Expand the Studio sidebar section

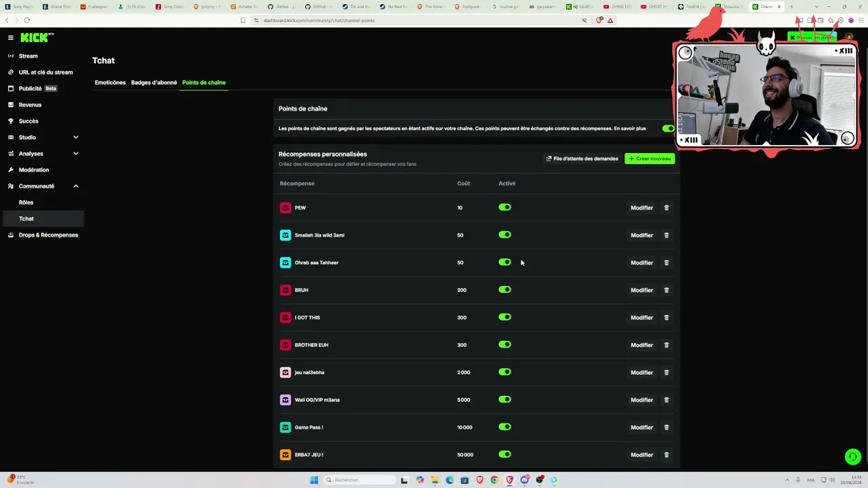click(42, 138)
